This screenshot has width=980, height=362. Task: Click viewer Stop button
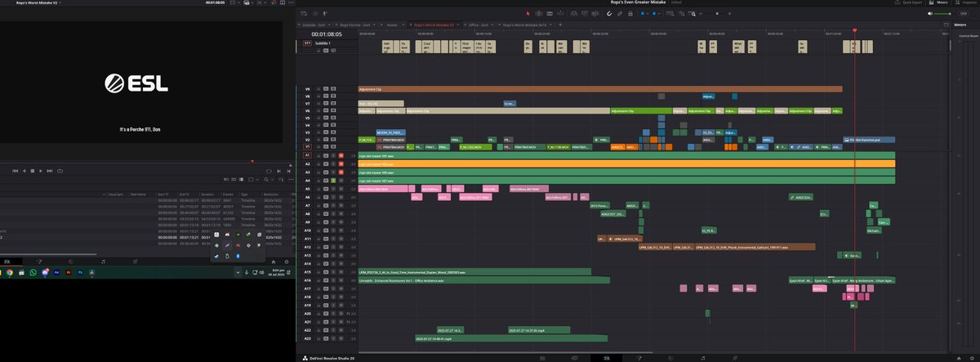[x=33, y=171]
